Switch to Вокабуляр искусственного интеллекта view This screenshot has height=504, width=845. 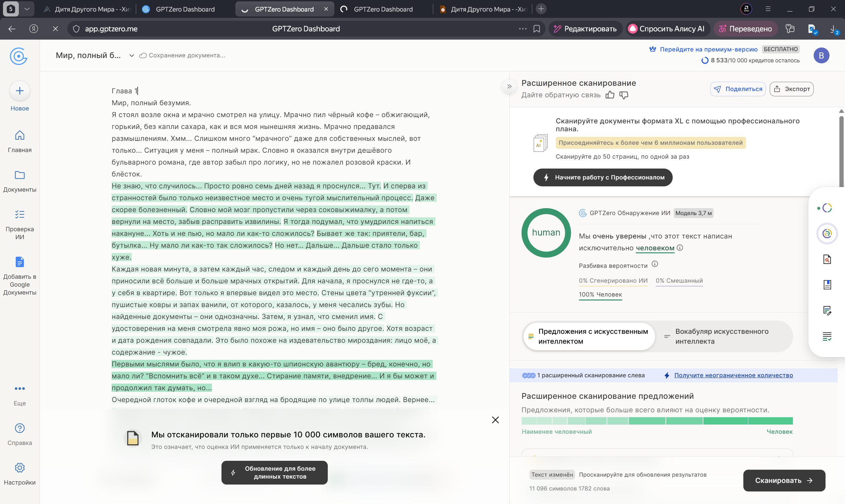tap(722, 336)
